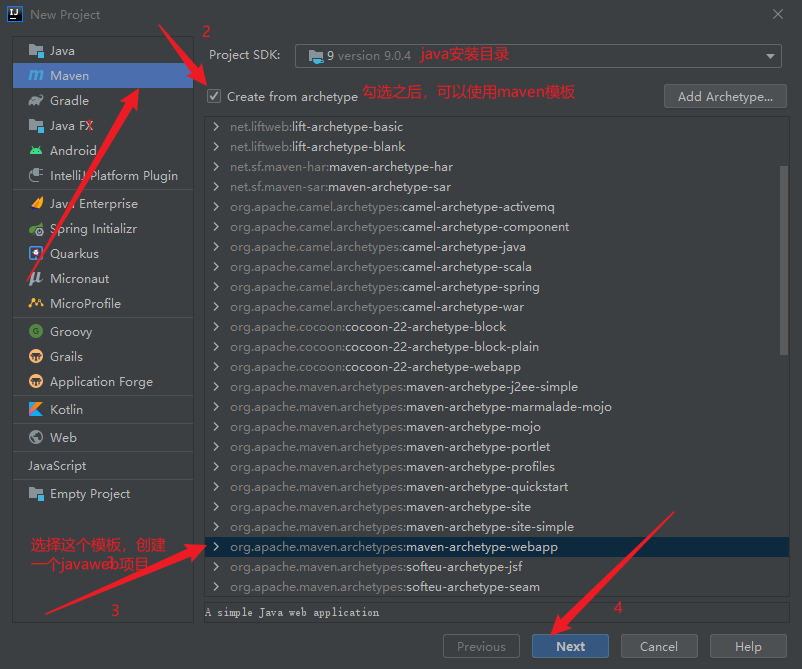Expand cocoon-22-archetype-webapp node
This screenshot has height=669, width=802.
[x=216, y=367]
